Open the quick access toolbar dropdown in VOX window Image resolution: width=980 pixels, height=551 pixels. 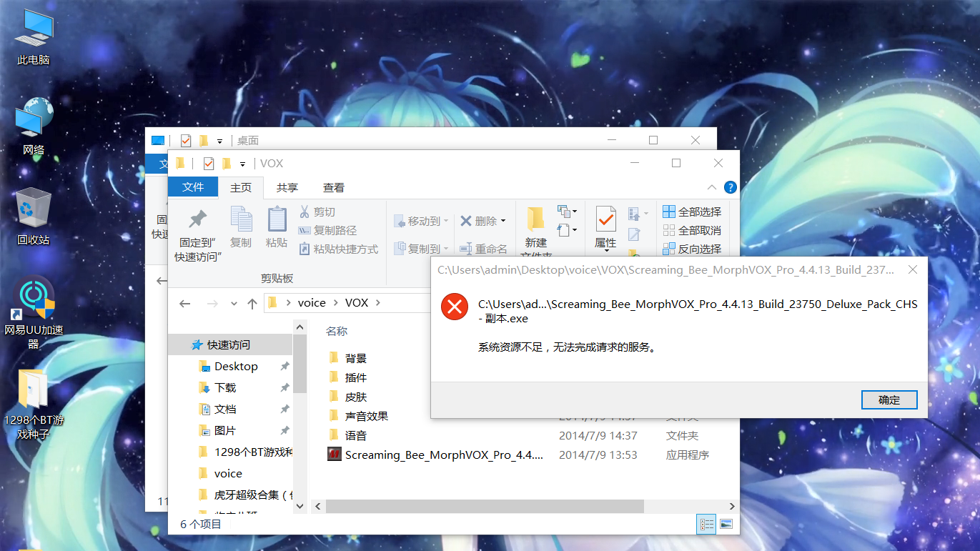[243, 164]
